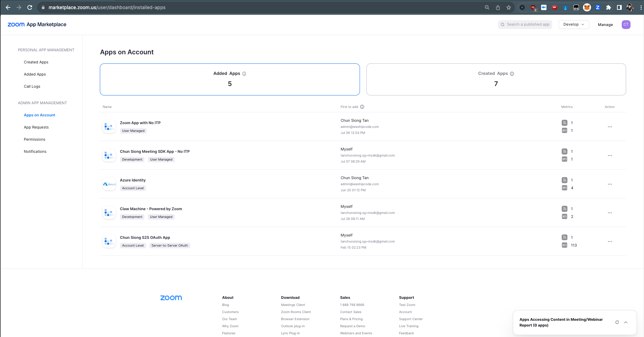644x337 pixels.
Task: Click the Zoom Rooms Client footer link
Action: point(296,312)
